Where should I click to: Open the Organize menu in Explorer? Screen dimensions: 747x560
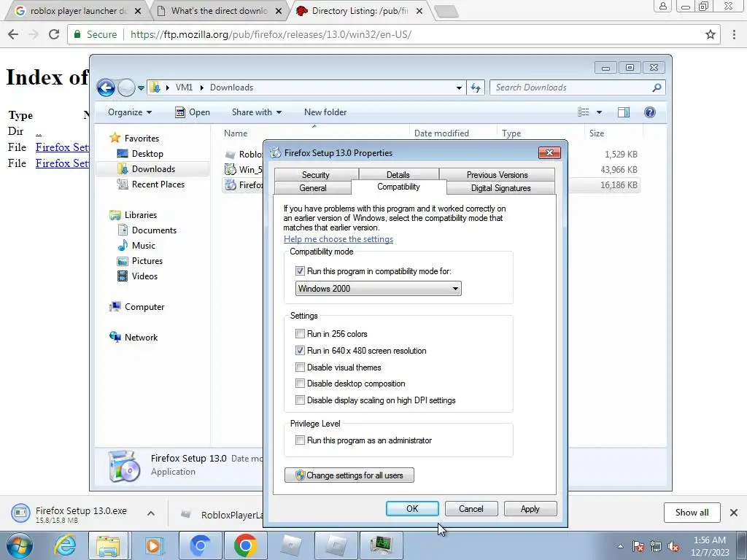[130, 112]
